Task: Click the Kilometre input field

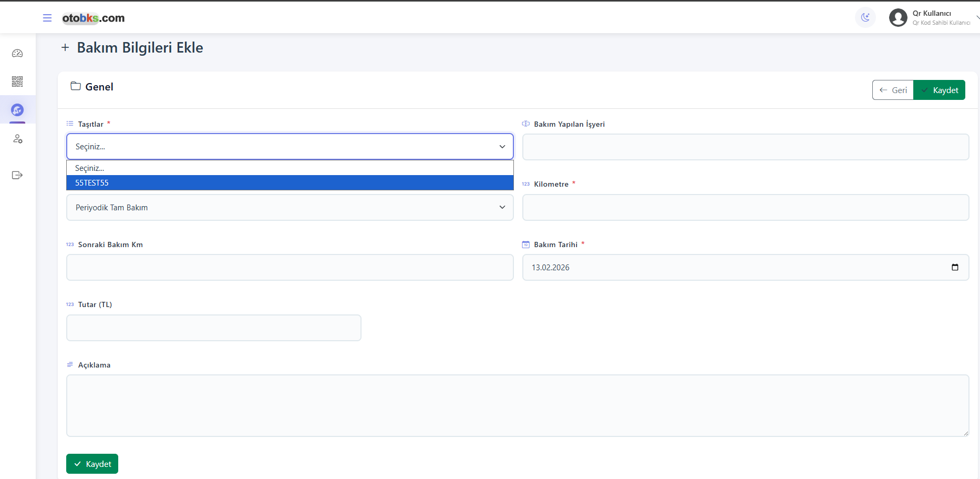Action: [745, 208]
